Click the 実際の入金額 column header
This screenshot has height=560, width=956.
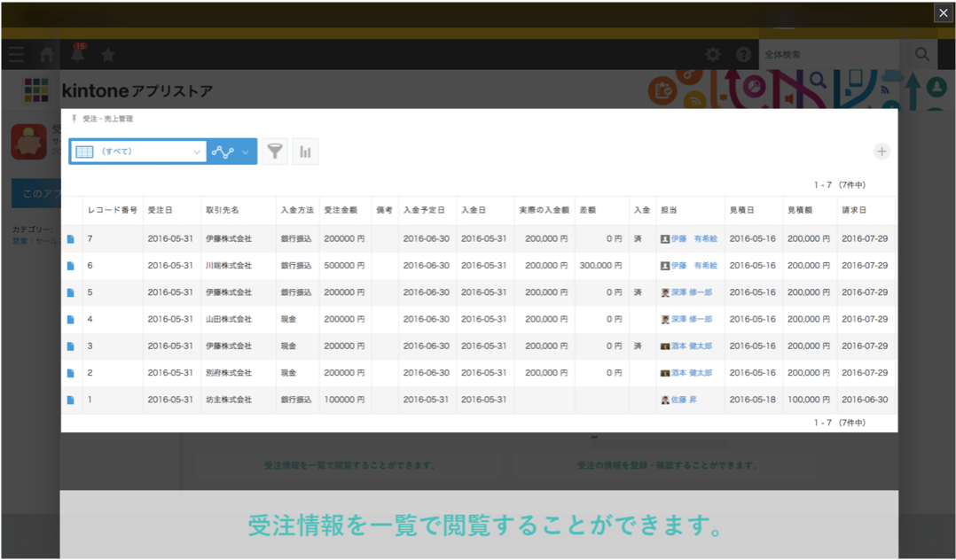(x=544, y=210)
